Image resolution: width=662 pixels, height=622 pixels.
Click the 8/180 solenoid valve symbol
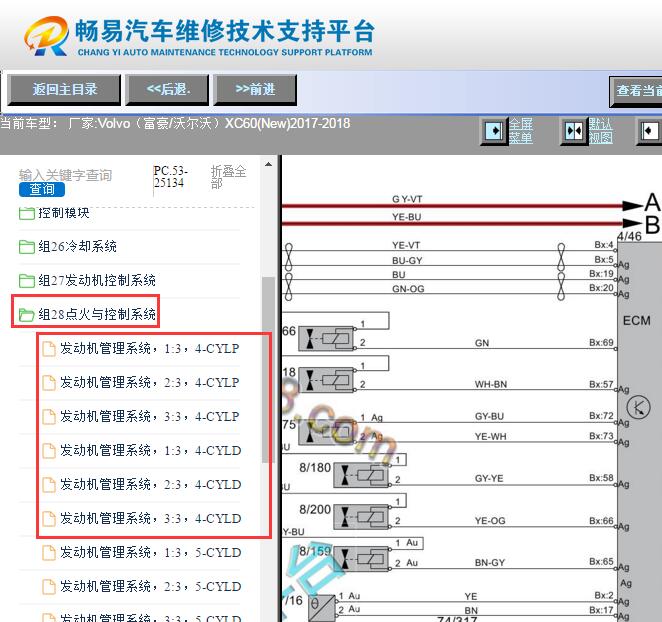[361, 475]
